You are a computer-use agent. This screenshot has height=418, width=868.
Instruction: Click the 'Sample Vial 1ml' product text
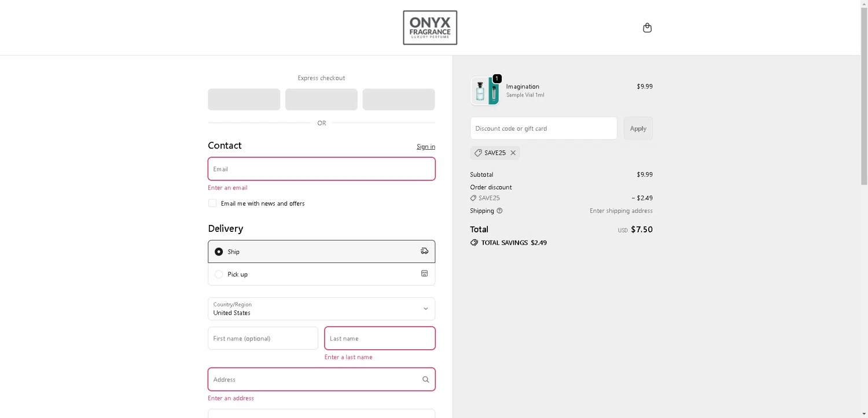point(525,95)
